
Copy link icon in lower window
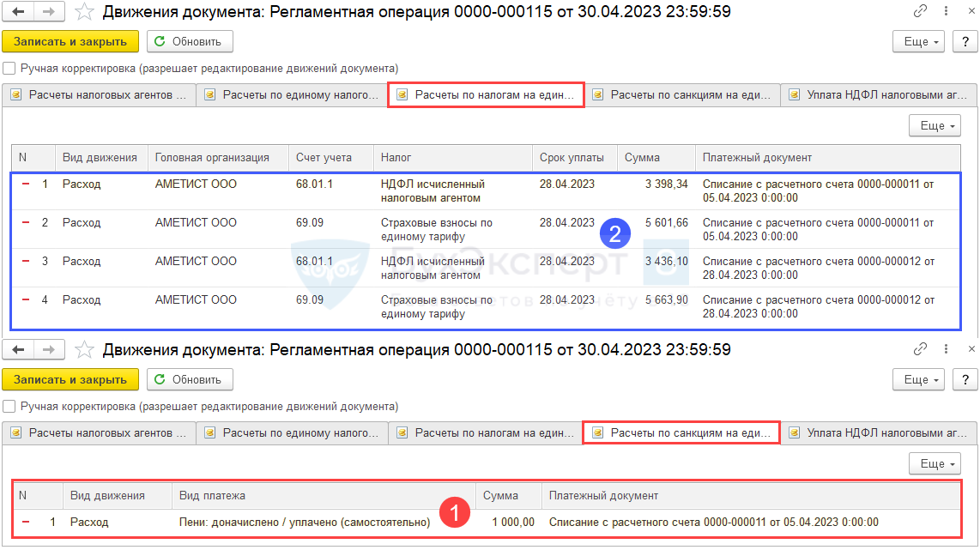tap(920, 348)
